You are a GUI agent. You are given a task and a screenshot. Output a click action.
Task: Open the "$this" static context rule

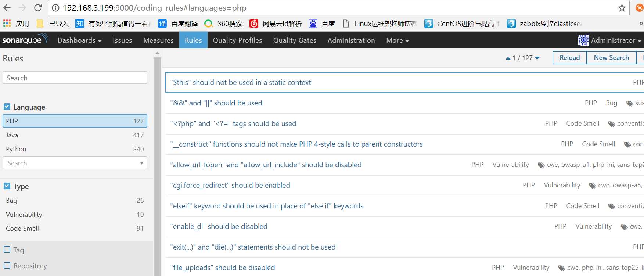(241, 82)
